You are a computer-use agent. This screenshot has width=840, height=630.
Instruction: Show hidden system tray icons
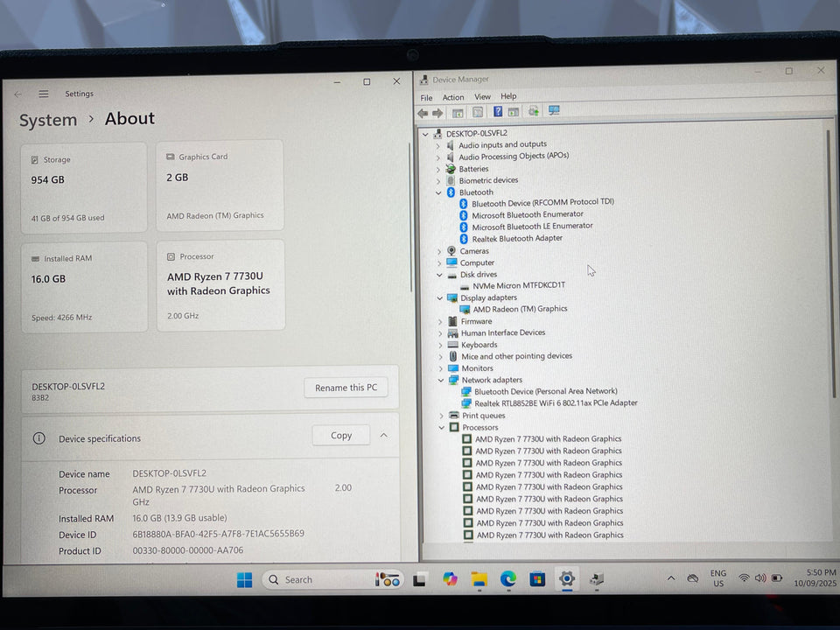coord(671,578)
